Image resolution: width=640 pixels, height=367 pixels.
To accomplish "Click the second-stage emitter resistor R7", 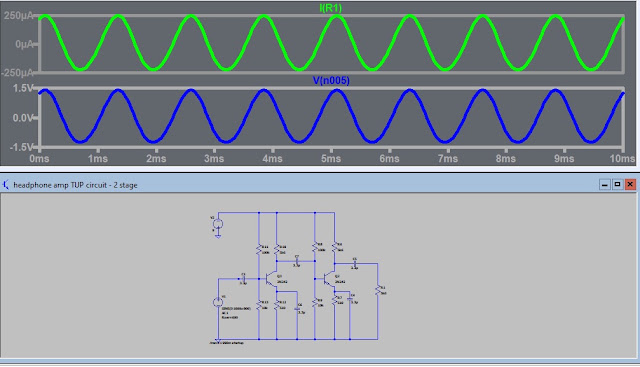I will (335, 300).
